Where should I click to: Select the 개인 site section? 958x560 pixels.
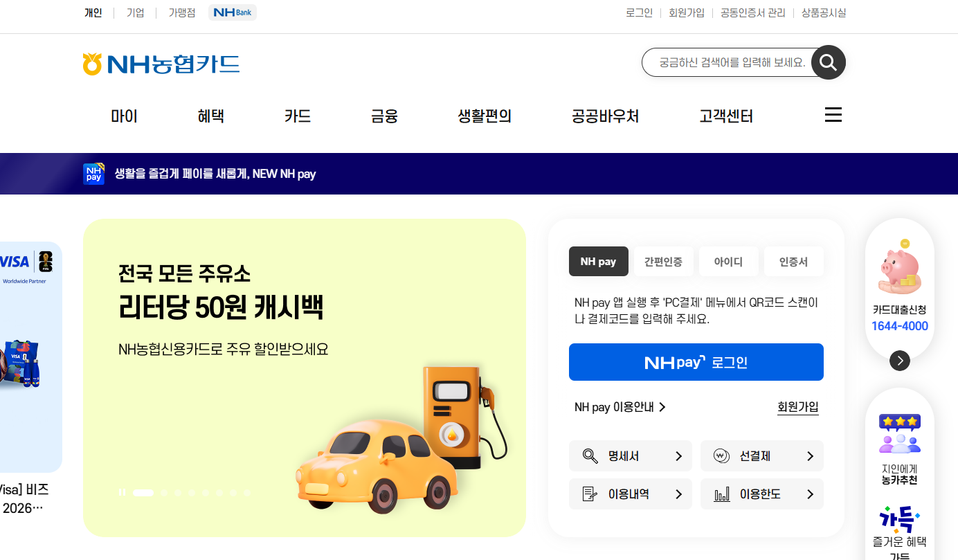93,12
